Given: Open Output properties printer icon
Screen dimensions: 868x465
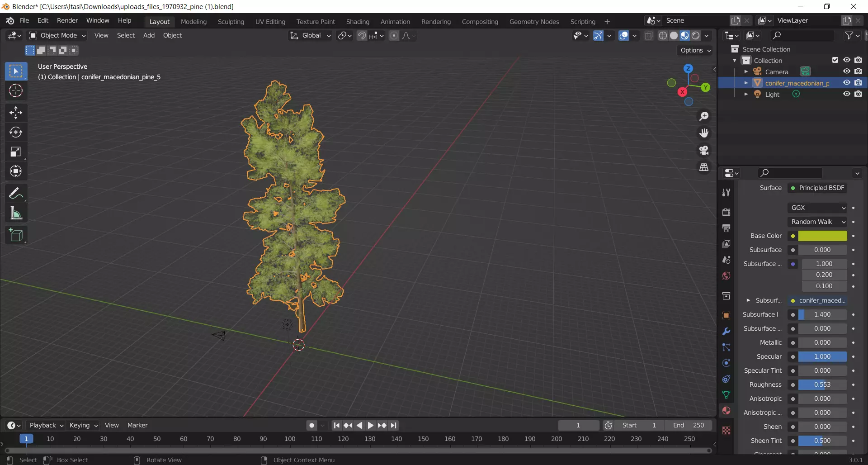Looking at the screenshot, I should [726, 228].
